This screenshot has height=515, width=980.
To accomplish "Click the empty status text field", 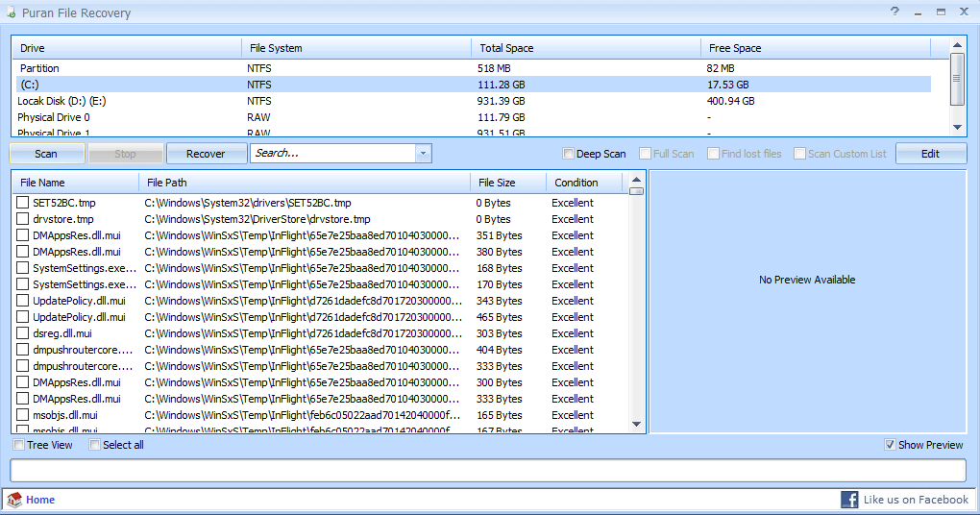I will click(488, 471).
